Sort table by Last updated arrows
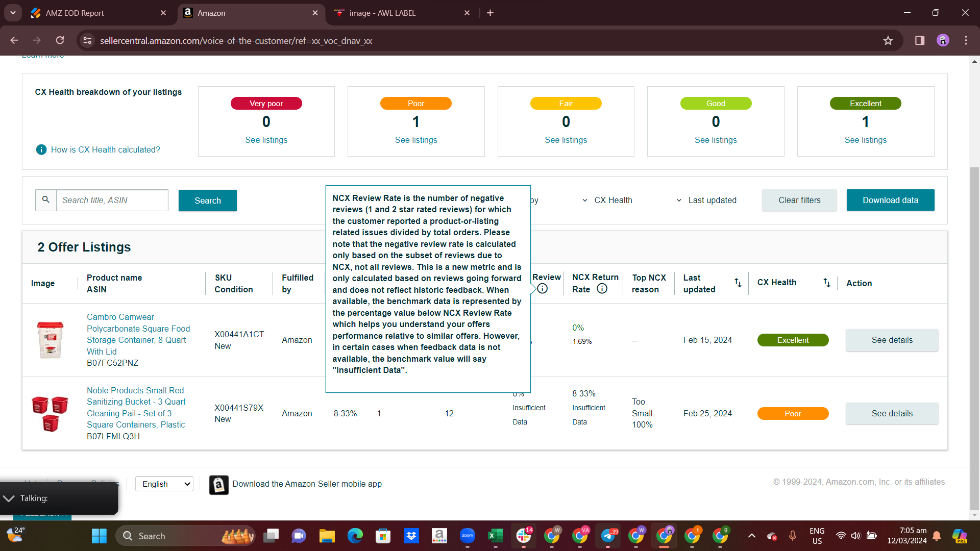This screenshot has width=980, height=551. [x=738, y=283]
